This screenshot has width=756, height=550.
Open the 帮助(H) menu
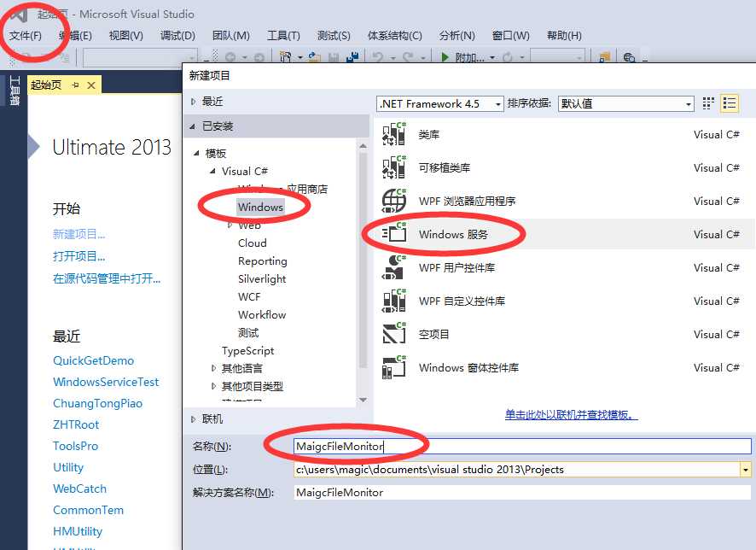[564, 36]
